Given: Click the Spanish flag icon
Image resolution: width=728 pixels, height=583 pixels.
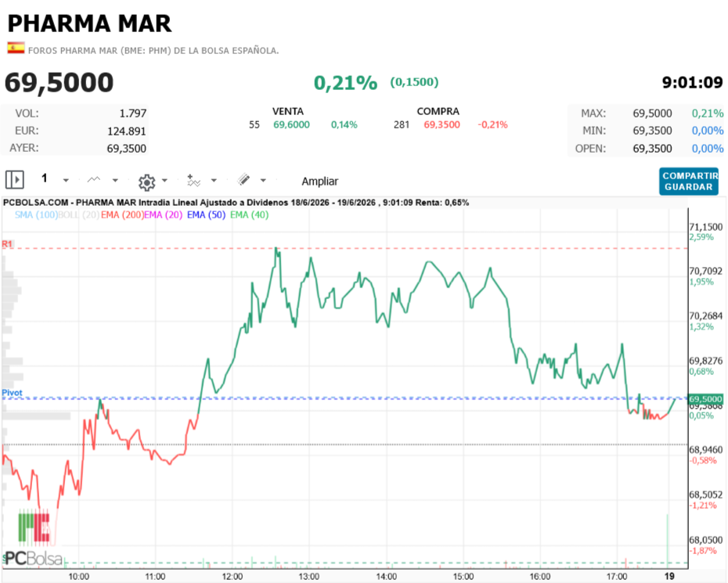Looking at the screenshot, I should click(16, 48).
